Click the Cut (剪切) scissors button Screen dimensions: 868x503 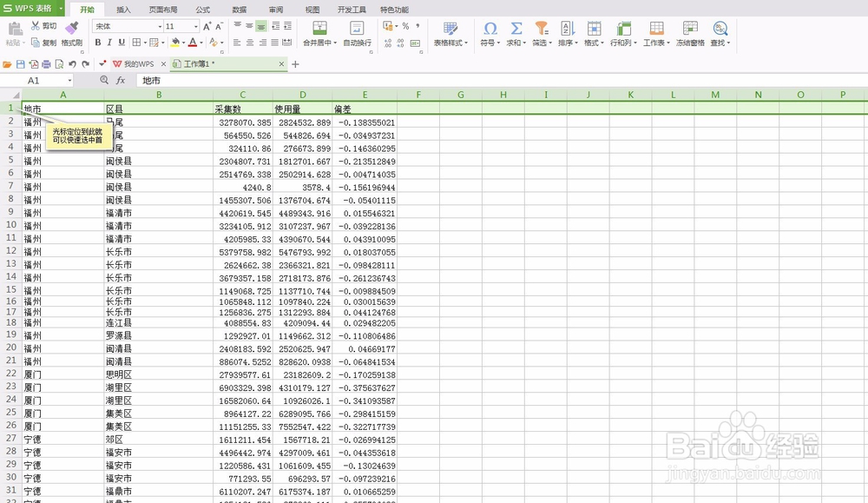(43, 26)
